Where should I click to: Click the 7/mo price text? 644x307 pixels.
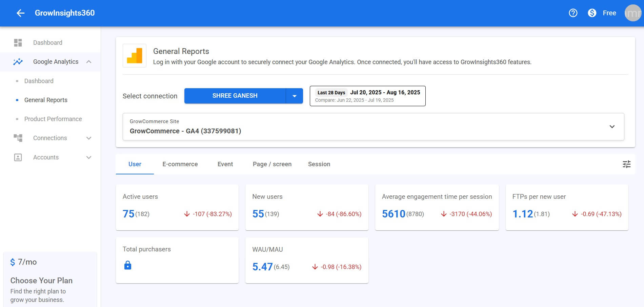coord(27,262)
